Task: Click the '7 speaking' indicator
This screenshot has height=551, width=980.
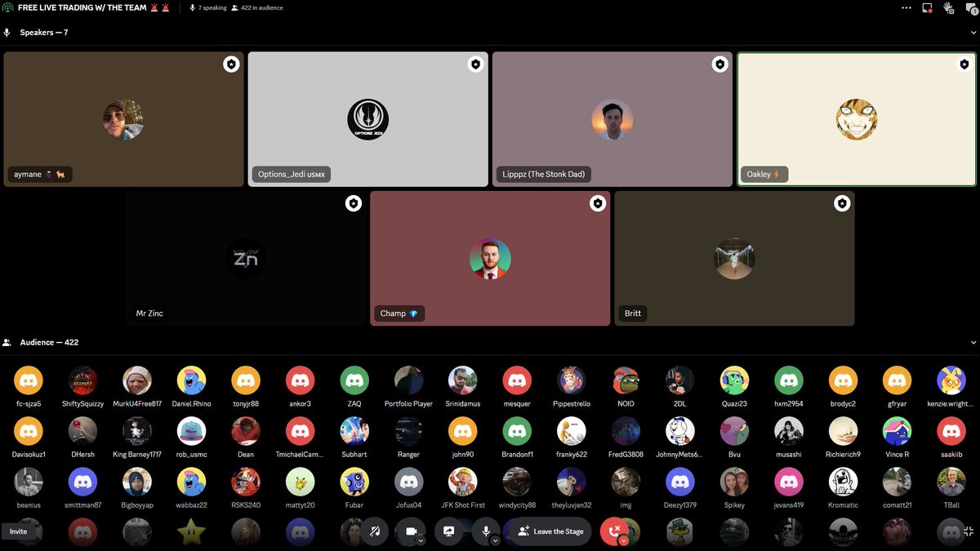Action: (x=207, y=7)
